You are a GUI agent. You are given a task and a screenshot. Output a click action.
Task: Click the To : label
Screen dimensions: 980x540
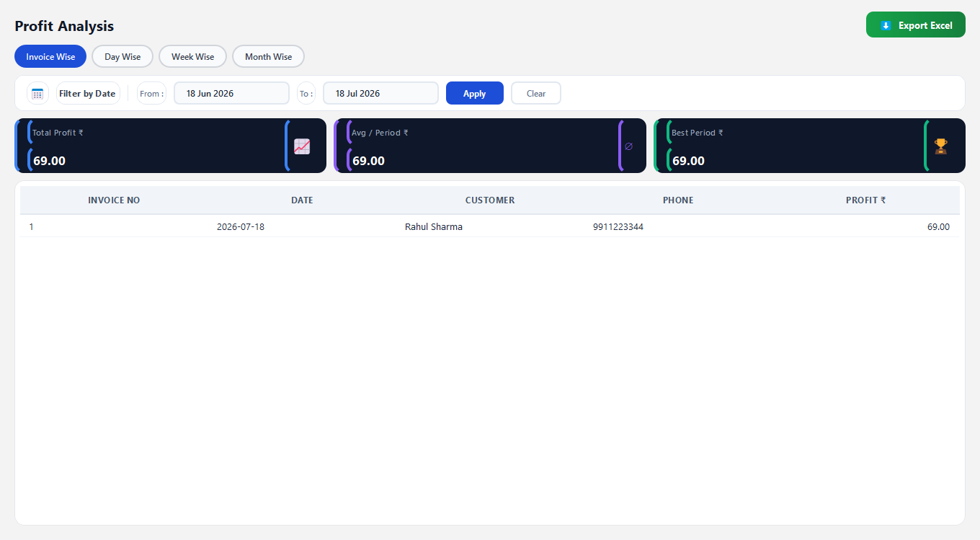pos(306,94)
